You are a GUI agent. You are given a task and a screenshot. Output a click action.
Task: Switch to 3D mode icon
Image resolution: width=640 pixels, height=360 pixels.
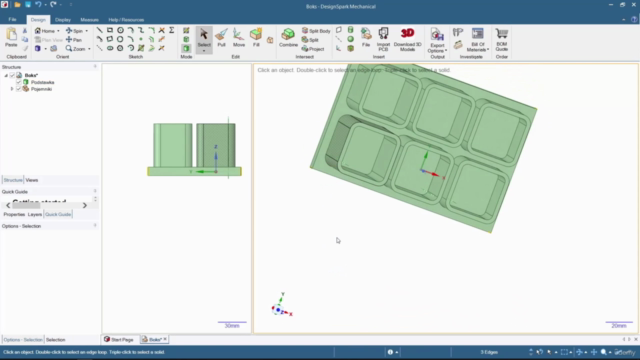click(x=186, y=49)
